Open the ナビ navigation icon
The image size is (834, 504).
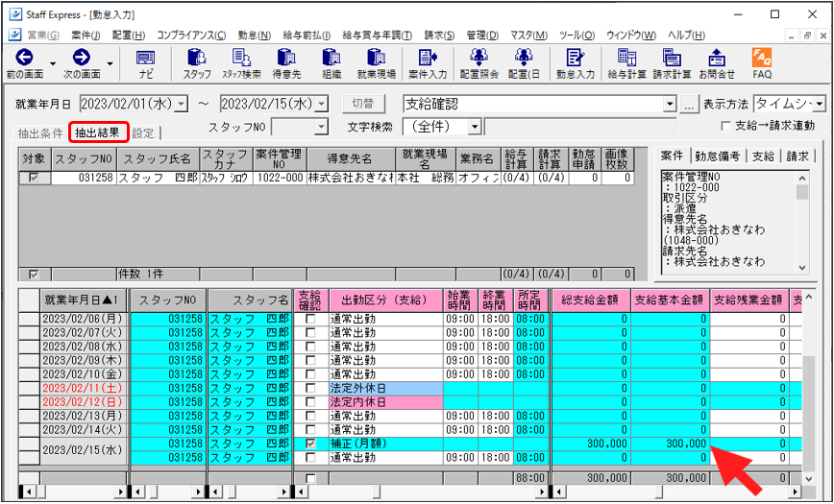coord(145,60)
